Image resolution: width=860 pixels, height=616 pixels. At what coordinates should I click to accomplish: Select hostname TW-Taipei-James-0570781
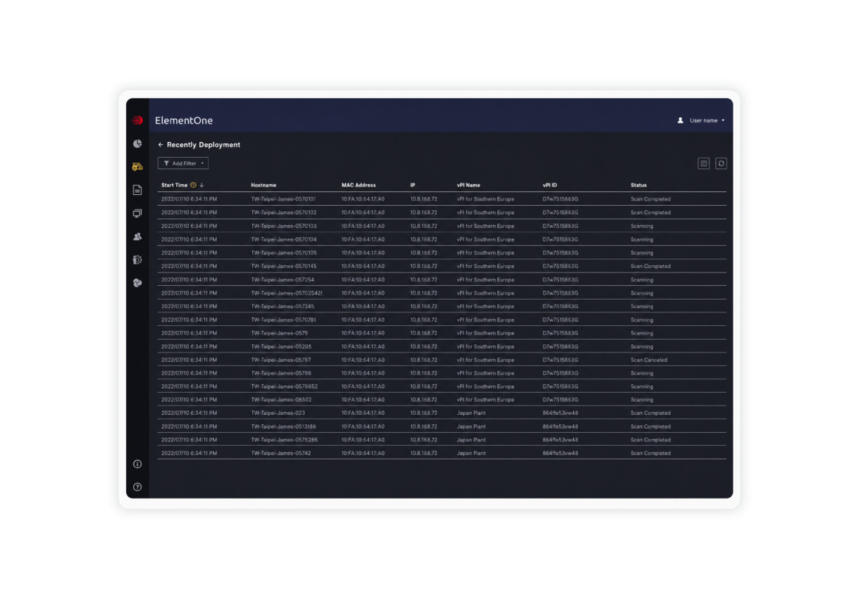[283, 320]
